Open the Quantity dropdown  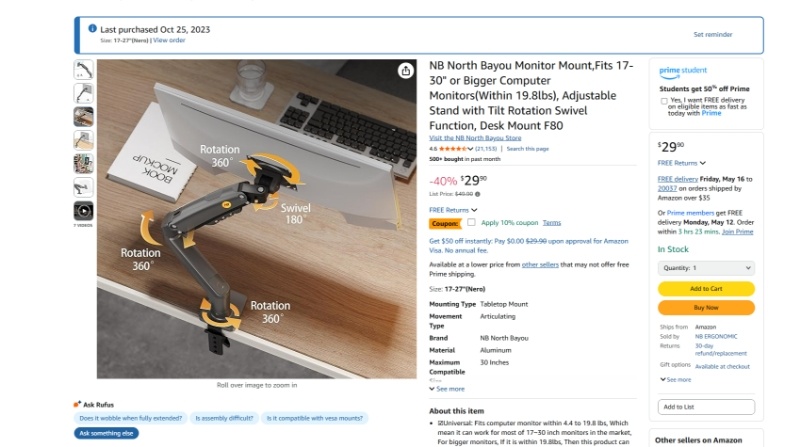[706, 268]
